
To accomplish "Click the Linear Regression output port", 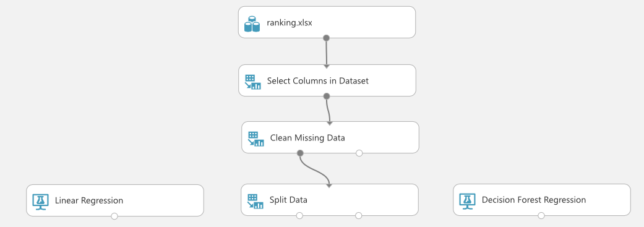I will click(114, 216).
